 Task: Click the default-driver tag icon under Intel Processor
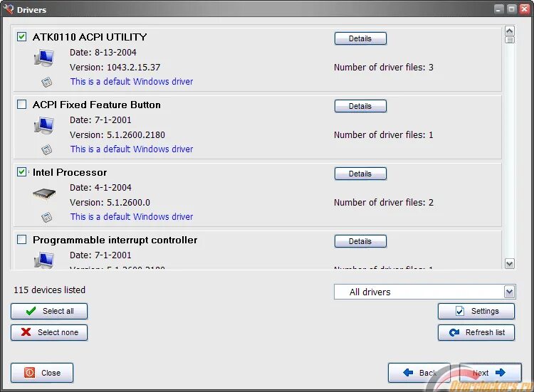[x=47, y=217]
